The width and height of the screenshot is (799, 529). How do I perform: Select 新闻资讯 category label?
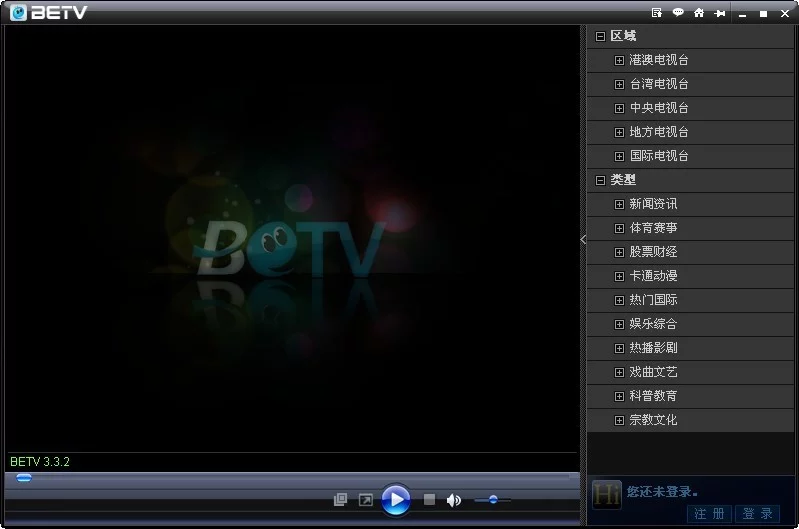[653, 204]
